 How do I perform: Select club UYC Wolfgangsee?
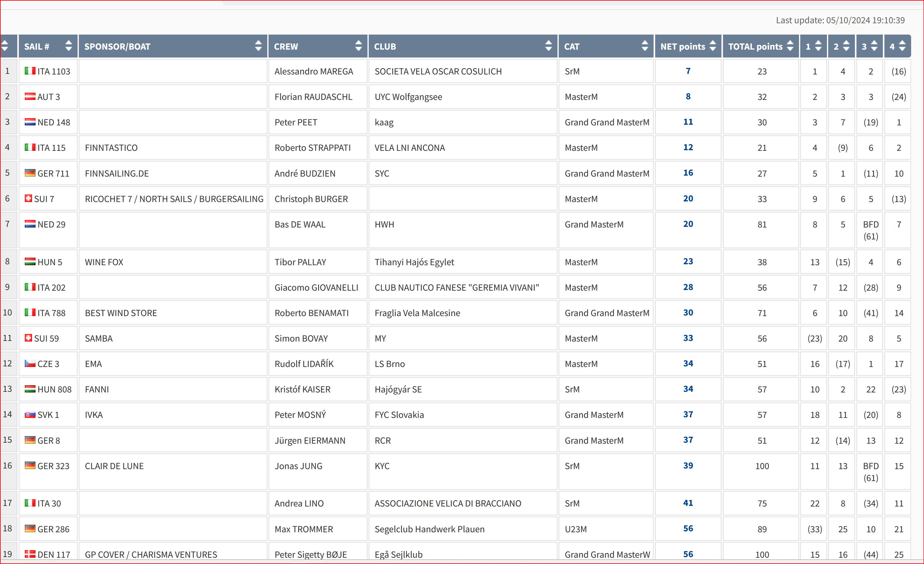point(408,97)
